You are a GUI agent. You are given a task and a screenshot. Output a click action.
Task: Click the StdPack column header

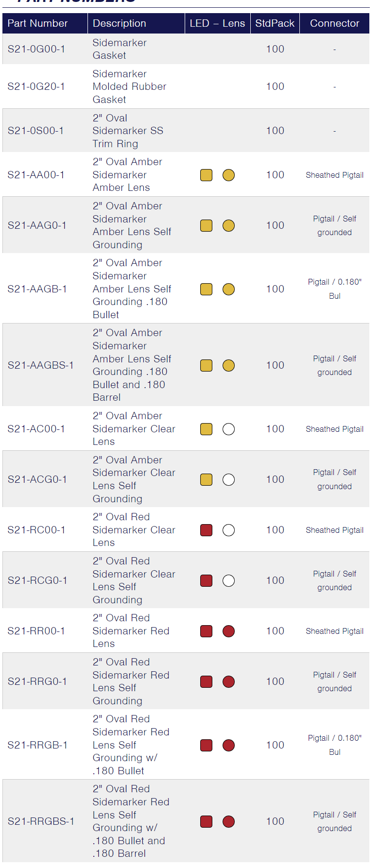tap(275, 23)
